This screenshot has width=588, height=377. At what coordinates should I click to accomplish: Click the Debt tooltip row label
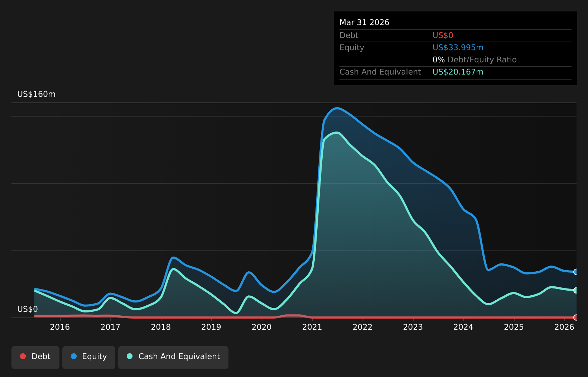pyautogui.click(x=349, y=35)
